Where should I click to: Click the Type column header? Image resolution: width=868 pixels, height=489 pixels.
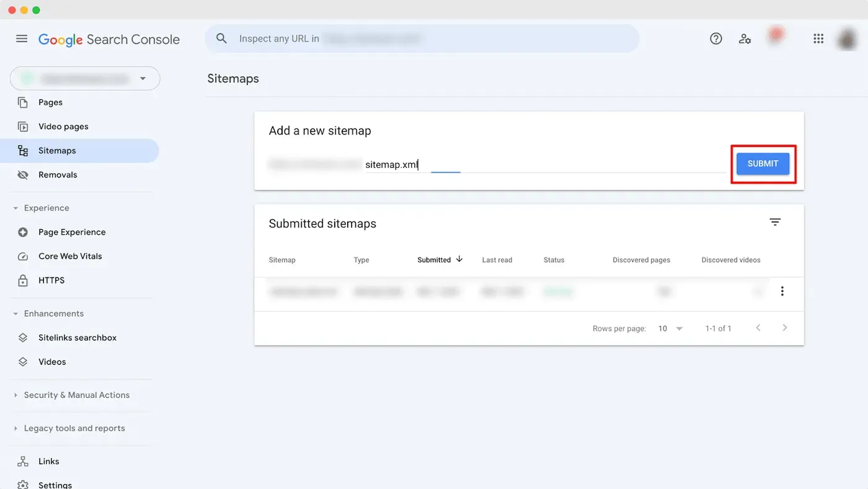361,260
